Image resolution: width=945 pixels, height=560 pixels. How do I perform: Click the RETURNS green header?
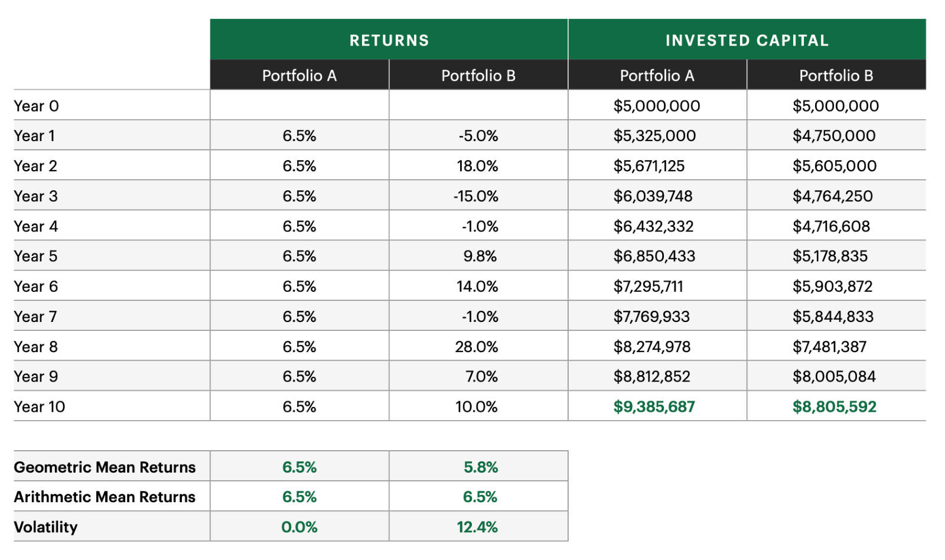(389, 40)
